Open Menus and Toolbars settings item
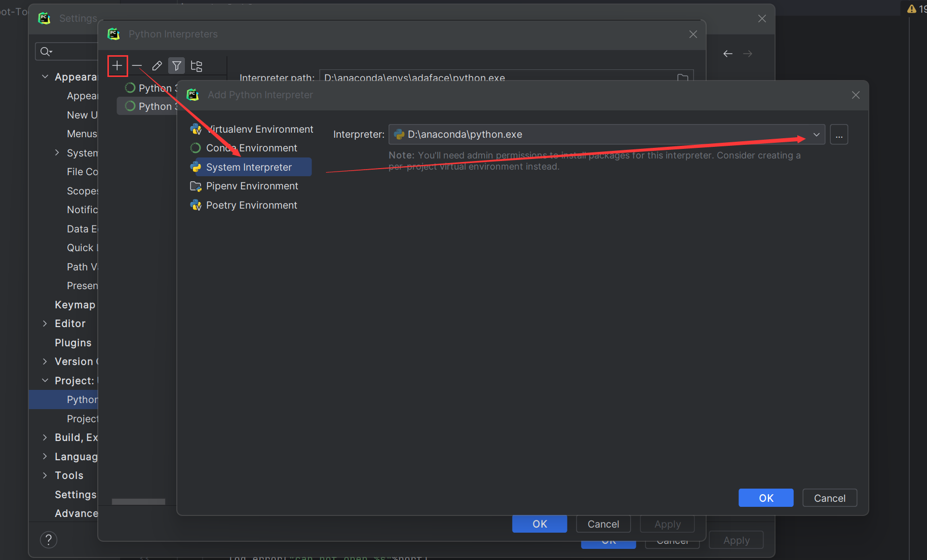Image resolution: width=927 pixels, height=560 pixels. (82, 134)
